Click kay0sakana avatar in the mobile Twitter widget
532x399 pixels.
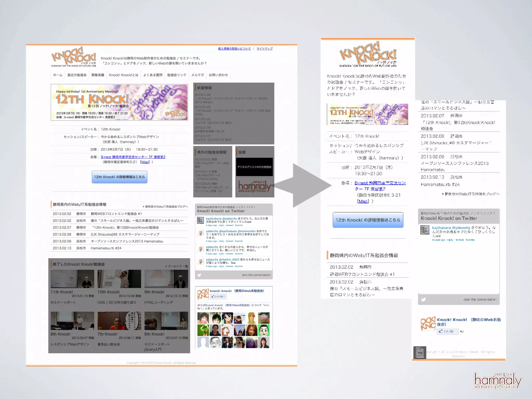pyautogui.click(x=425, y=230)
